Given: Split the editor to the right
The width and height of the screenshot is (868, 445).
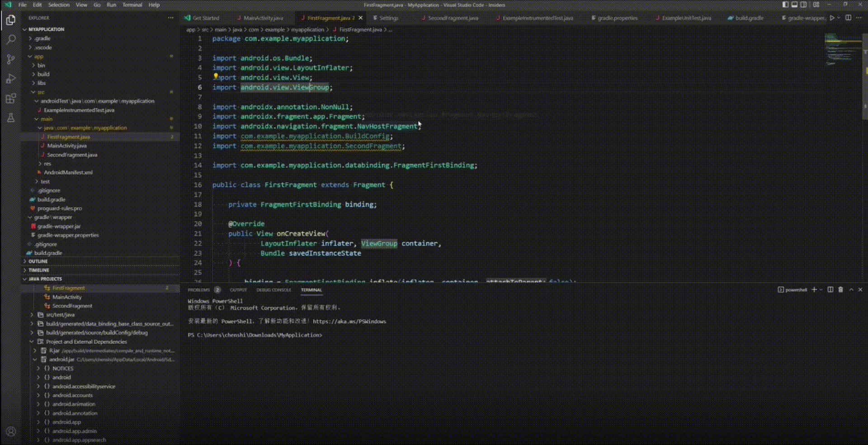Looking at the screenshot, I should coord(849,18).
